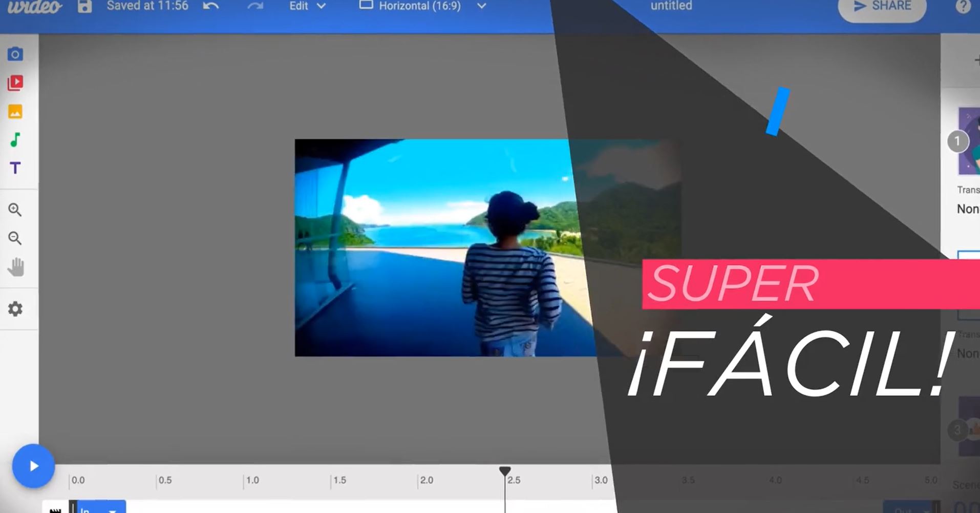
Task: Click the 1.0 mark on timeline ruler
Action: (x=252, y=480)
